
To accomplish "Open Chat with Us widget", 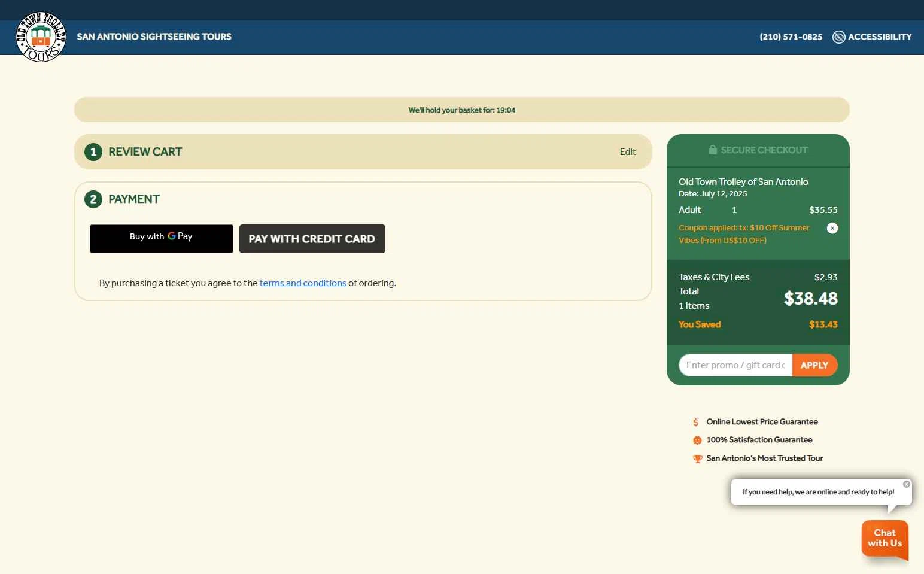I will click(885, 539).
